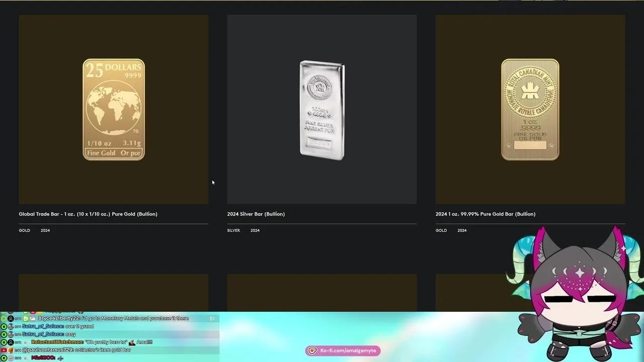Click ReluctantWatchman chat username
Image resolution: width=644 pixels, height=362 pixels.
pos(57,342)
